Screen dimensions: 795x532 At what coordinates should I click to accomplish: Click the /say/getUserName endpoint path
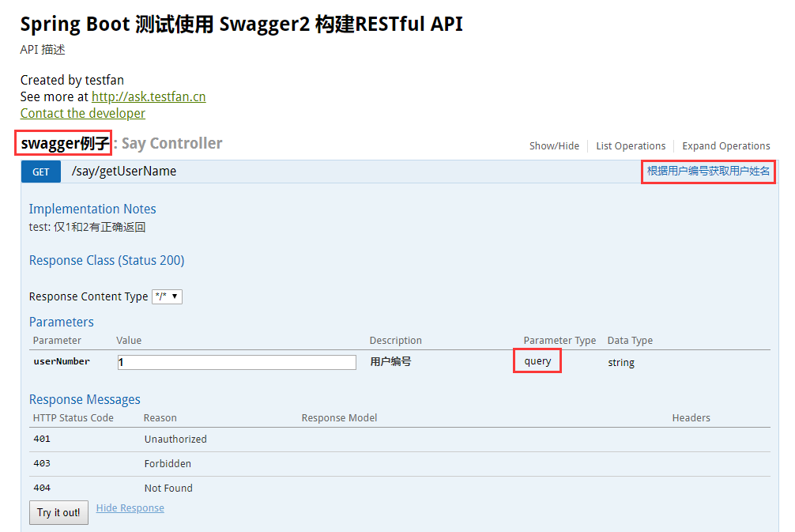(x=124, y=172)
